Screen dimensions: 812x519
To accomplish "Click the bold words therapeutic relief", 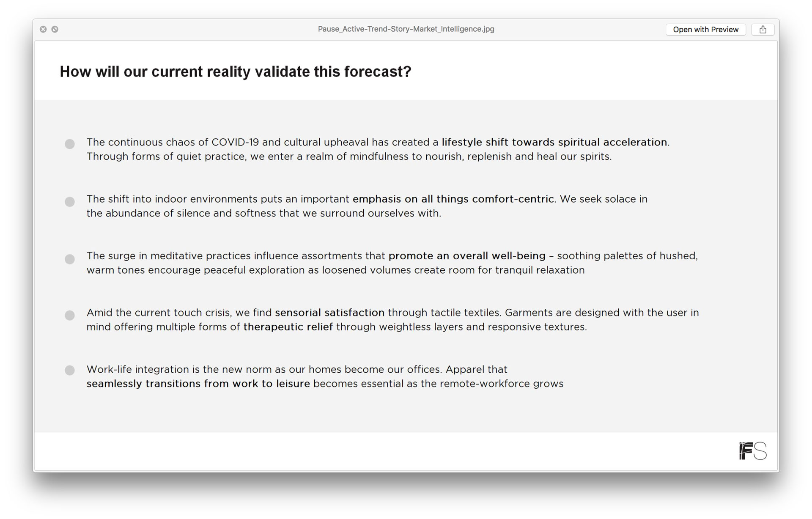I will (x=288, y=327).
